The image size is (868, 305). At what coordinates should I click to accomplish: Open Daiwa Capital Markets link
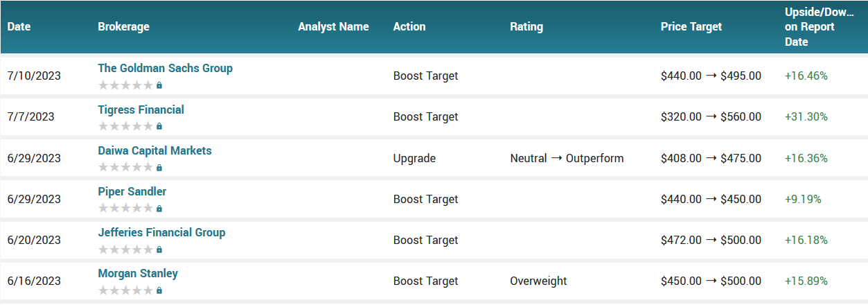pos(155,150)
